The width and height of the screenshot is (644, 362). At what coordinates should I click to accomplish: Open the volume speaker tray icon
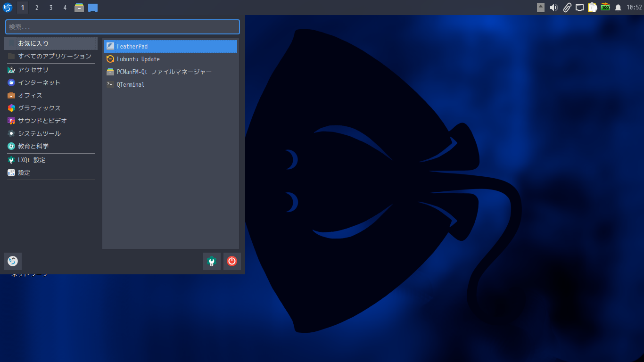[554, 8]
